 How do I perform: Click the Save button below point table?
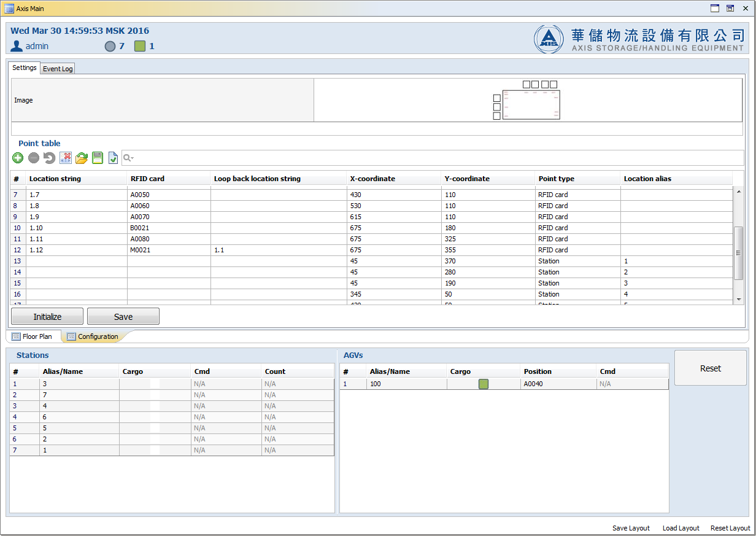point(123,316)
